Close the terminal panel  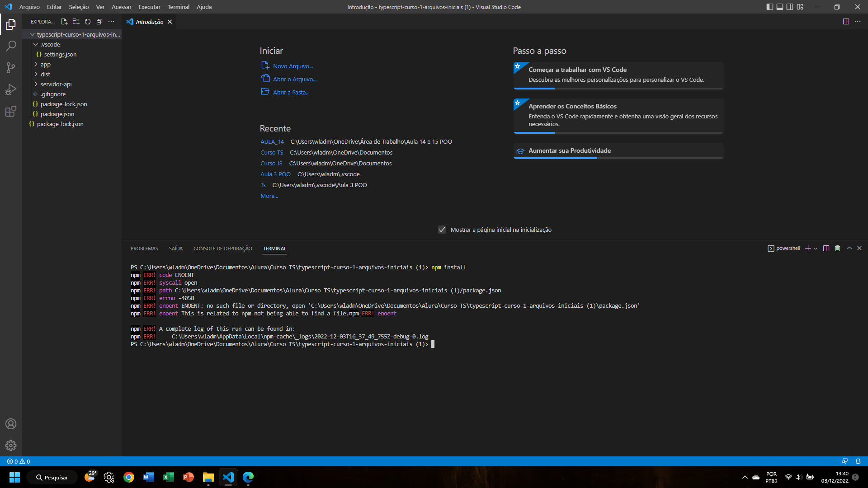click(x=859, y=248)
